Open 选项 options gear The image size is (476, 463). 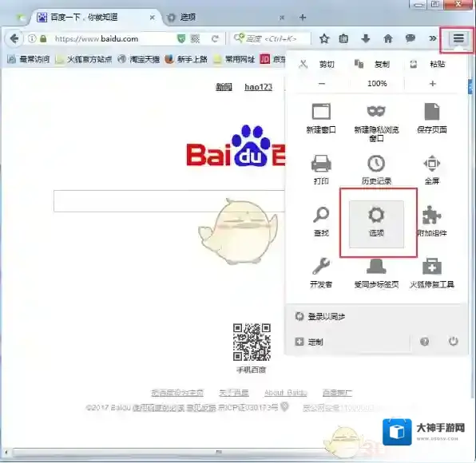pyautogui.click(x=376, y=224)
